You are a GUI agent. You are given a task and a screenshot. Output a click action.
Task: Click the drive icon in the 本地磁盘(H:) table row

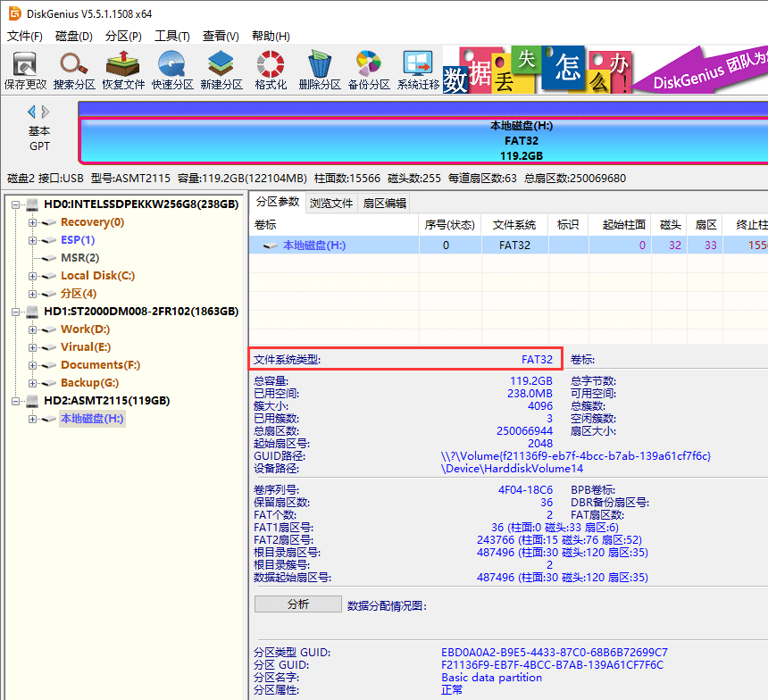tap(271, 246)
